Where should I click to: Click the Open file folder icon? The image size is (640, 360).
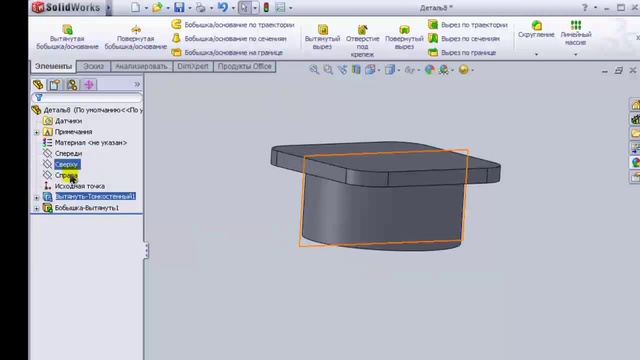[x=157, y=7]
